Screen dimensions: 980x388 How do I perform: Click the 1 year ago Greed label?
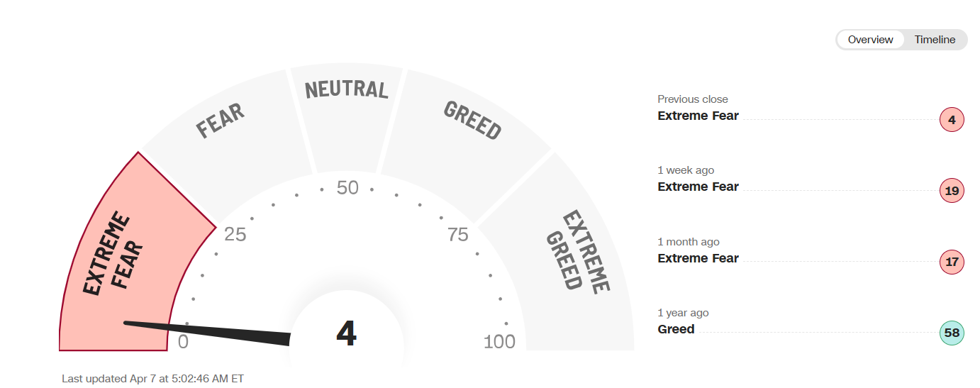tap(676, 329)
